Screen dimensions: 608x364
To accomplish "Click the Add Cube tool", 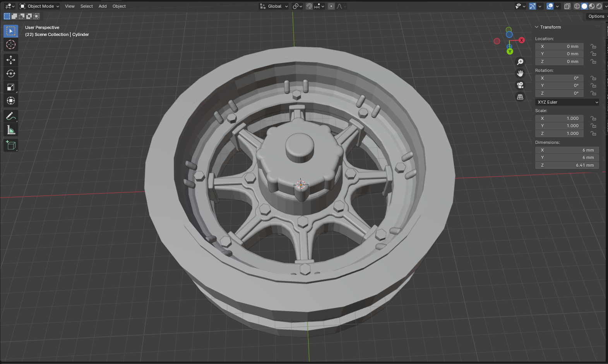I will 11,145.
